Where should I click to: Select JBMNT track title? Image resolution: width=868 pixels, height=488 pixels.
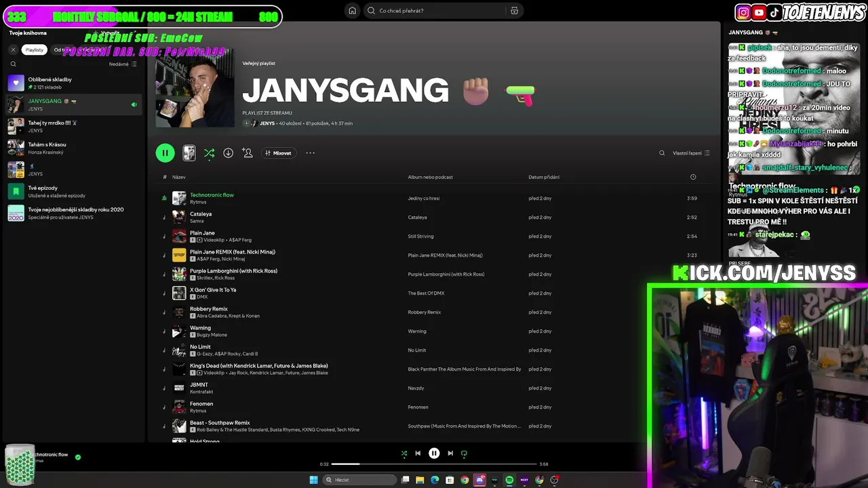coord(199,385)
